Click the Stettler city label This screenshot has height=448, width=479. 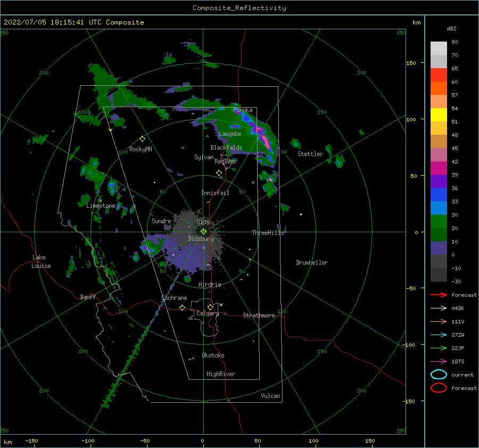[310, 154]
